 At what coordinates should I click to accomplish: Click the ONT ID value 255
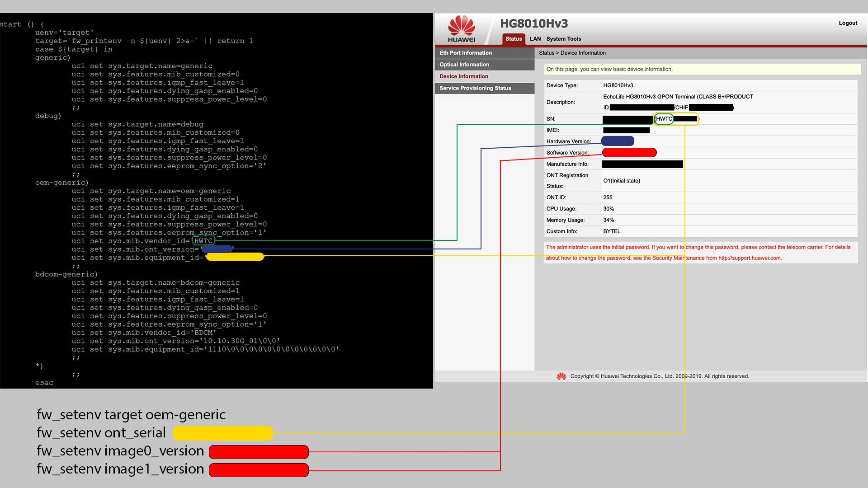tap(608, 197)
